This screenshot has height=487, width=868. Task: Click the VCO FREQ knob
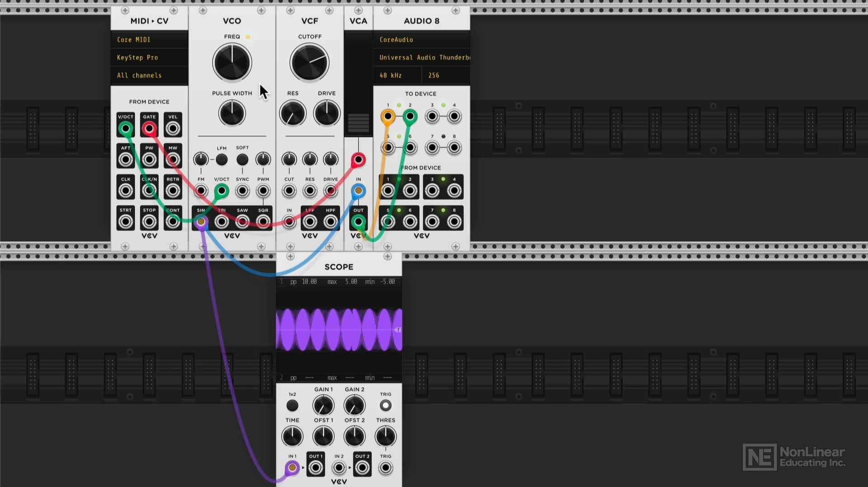(x=232, y=63)
